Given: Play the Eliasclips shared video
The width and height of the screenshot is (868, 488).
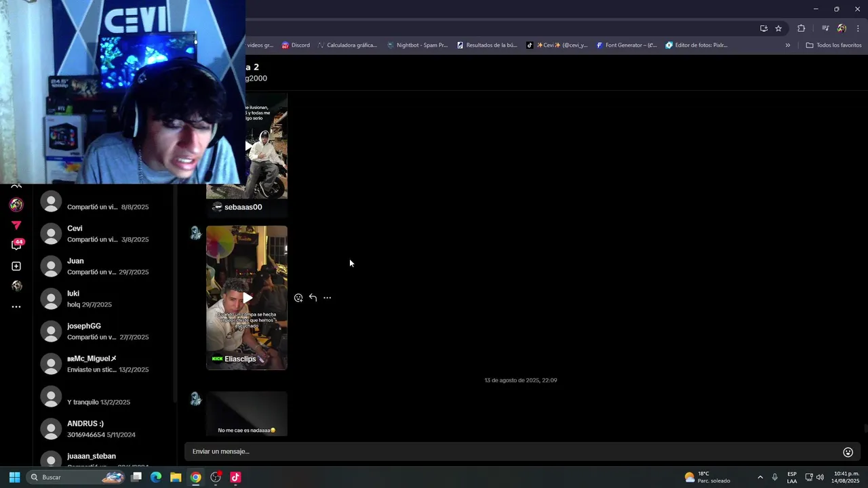Looking at the screenshot, I should tap(248, 298).
